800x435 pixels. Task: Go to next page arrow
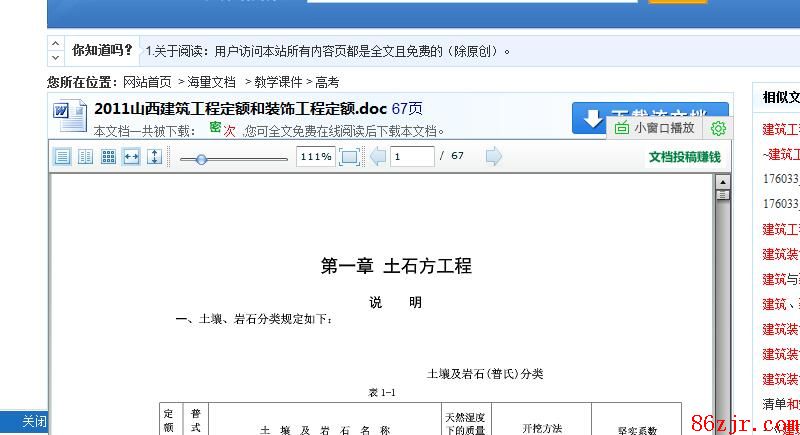[493, 156]
